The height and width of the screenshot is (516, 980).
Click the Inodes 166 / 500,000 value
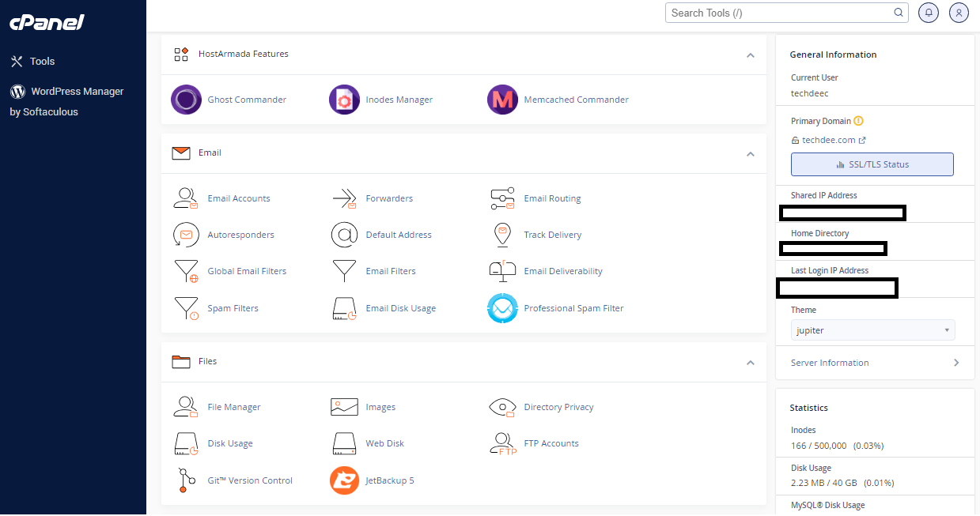(819, 446)
